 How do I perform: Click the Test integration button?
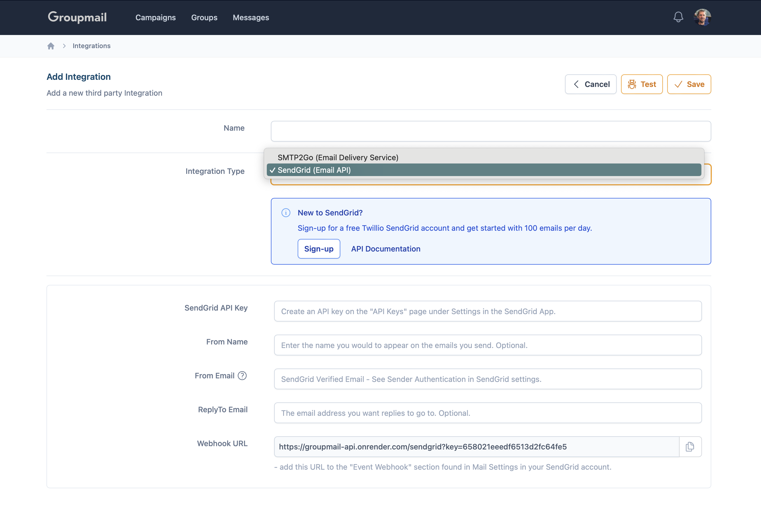pyautogui.click(x=641, y=84)
